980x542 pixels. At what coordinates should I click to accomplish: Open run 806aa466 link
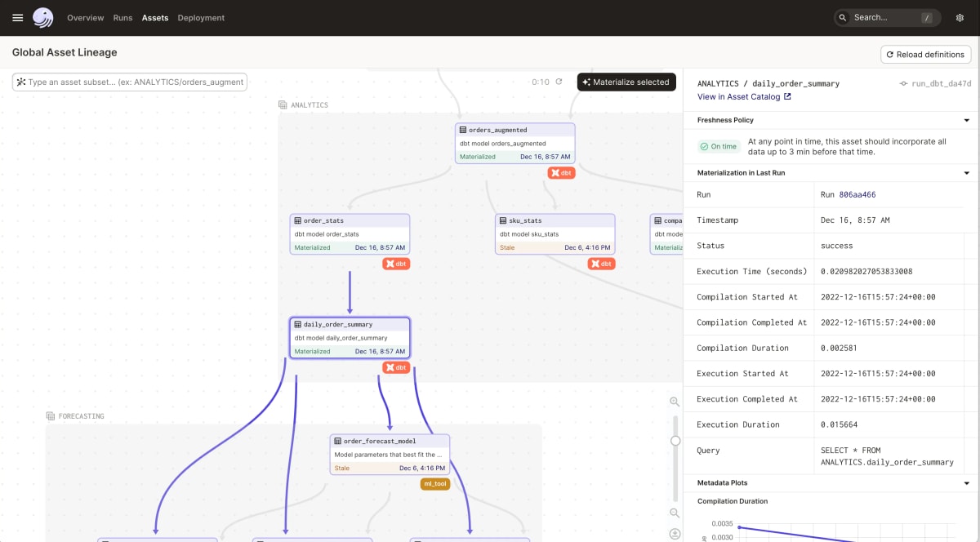coord(857,195)
